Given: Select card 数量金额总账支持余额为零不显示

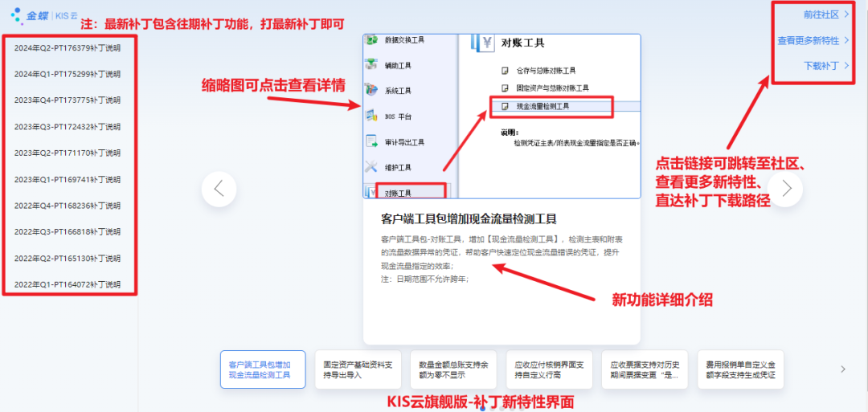Looking at the screenshot, I should (x=454, y=369).
